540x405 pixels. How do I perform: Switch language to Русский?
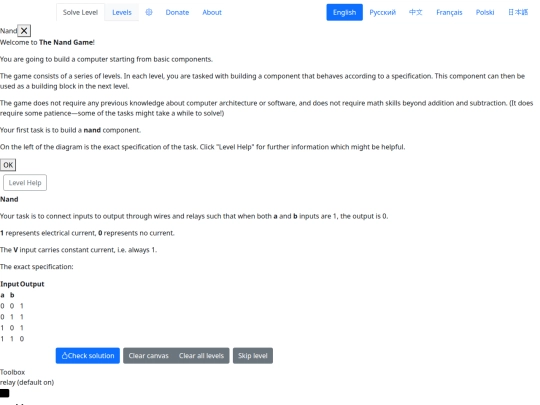point(382,12)
